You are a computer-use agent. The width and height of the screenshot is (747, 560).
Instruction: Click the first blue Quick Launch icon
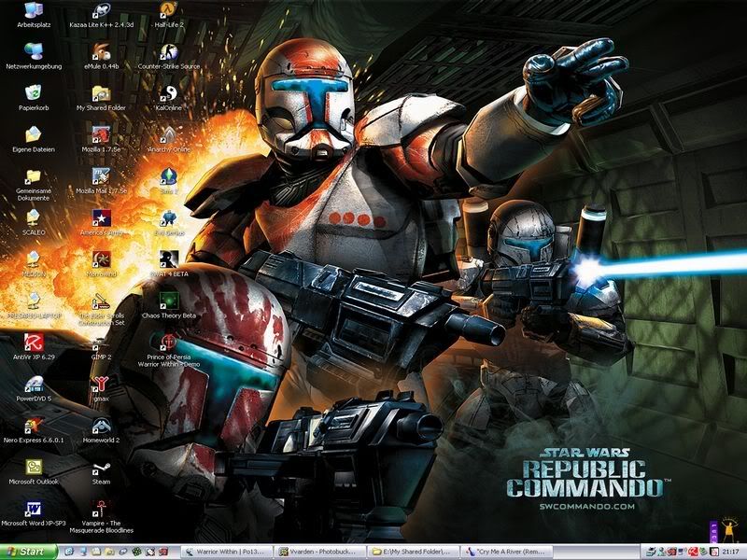pos(69,552)
